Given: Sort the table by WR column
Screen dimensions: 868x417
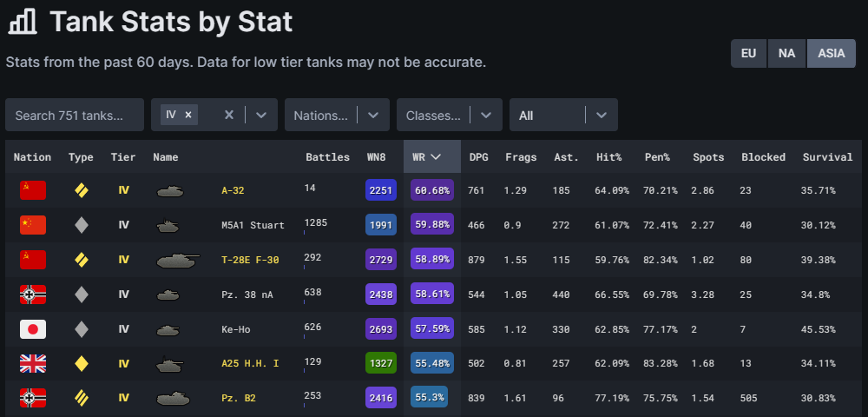Looking at the screenshot, I should (426, 157).
